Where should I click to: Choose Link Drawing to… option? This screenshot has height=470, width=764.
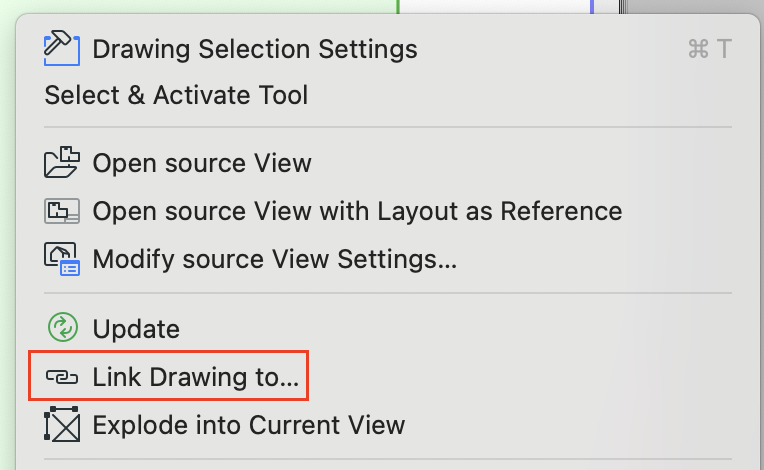pyautogui.click(x=195, y=377)
